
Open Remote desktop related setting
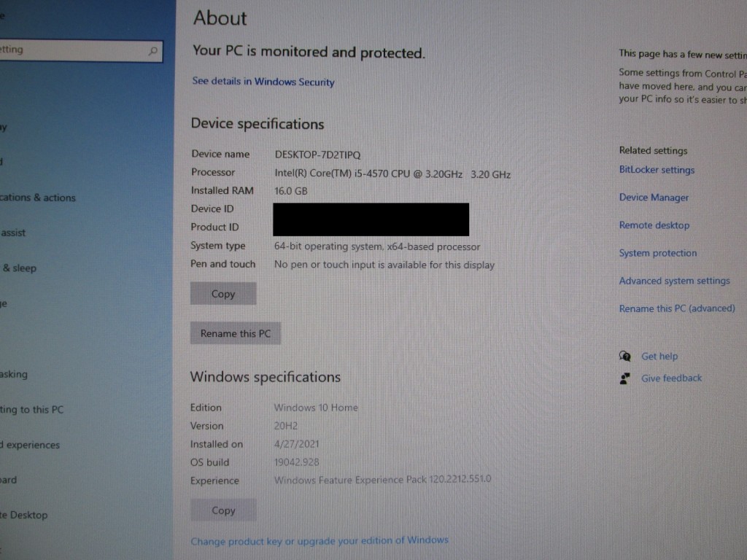click(654, 225)
